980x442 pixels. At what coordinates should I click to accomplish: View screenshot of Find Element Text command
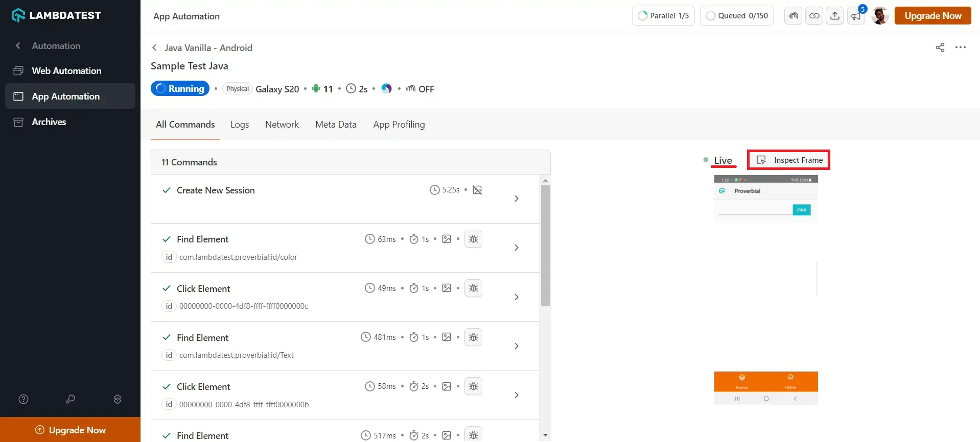tap(447, 337)
